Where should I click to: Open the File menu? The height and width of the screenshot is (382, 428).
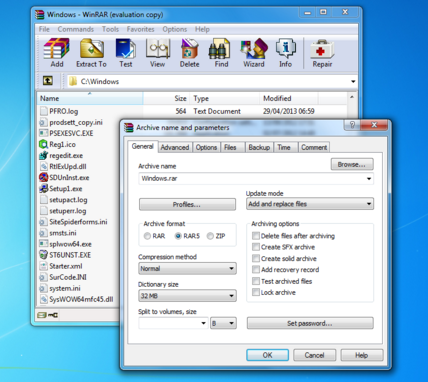point(44,29)
